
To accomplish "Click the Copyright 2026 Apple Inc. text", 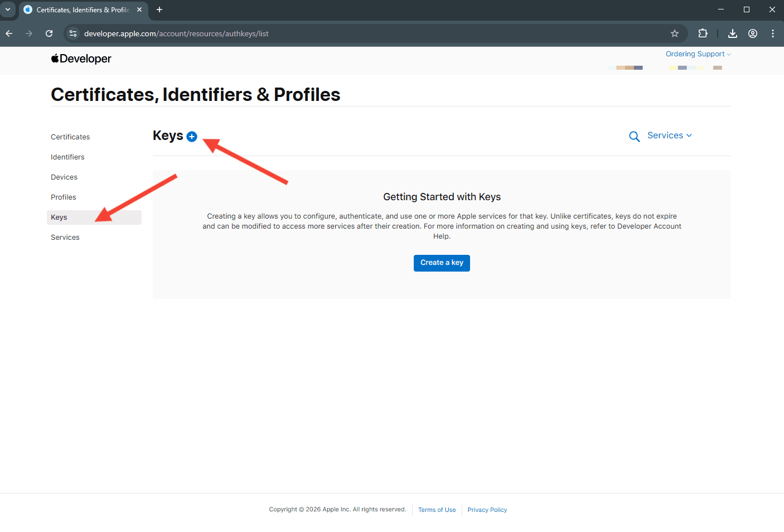I will [337, 509].
